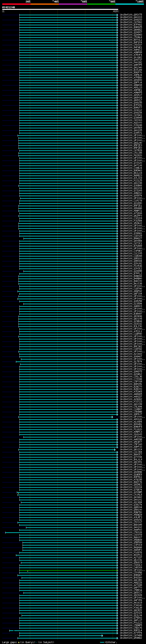Select the UniRef100_B3TLR9 label
The height and width of the screenshot is (644, 146).
(x=131, y=70)
